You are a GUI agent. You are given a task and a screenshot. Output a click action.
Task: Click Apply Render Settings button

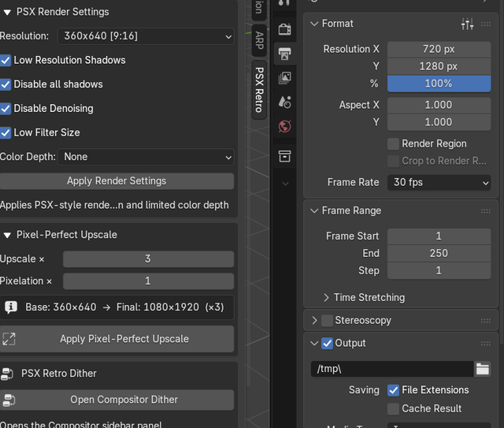[117, 181]
